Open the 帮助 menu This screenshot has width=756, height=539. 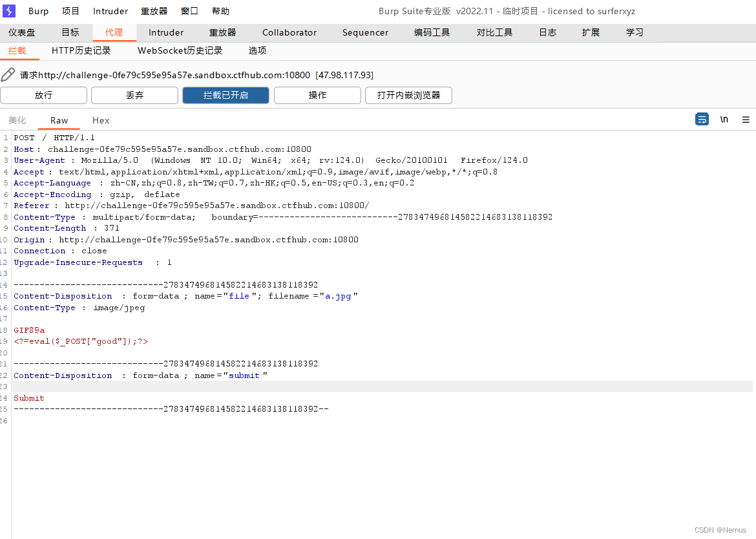220,11
